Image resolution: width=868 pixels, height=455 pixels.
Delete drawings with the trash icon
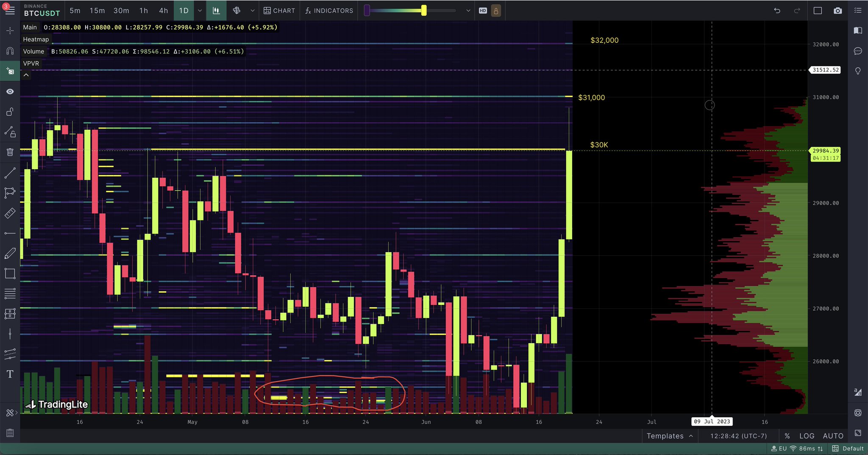[x=10, y=152]
